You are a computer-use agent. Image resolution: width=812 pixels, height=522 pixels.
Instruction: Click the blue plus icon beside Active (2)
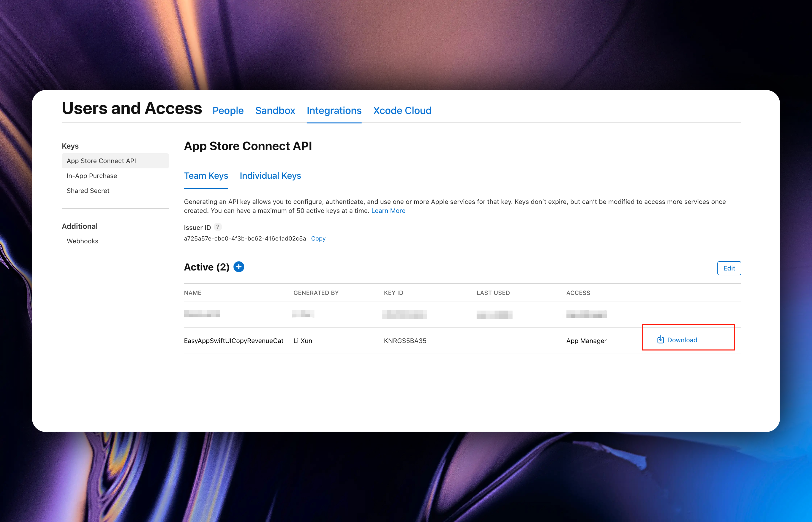pyautogui.click(x=239, y=267)
